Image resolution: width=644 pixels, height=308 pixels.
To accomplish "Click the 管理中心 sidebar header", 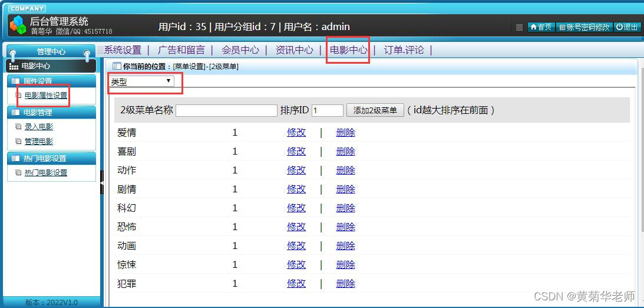I will 51,52.
